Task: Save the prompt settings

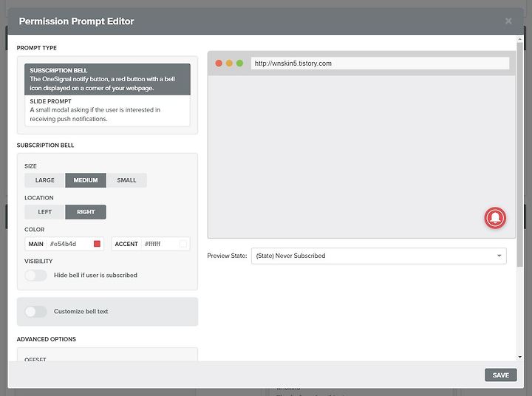Action: [x=500, y=375]
